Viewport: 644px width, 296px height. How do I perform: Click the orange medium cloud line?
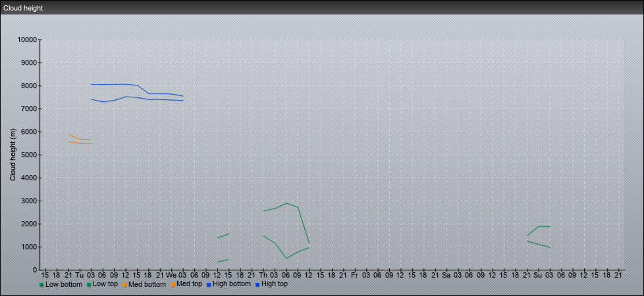[x=80, y=139]
